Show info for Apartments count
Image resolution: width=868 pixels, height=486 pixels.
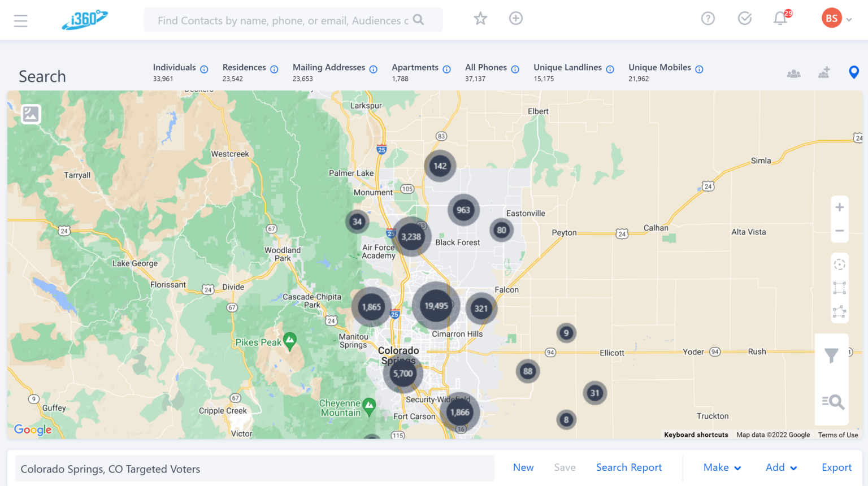tap(446, 70)
